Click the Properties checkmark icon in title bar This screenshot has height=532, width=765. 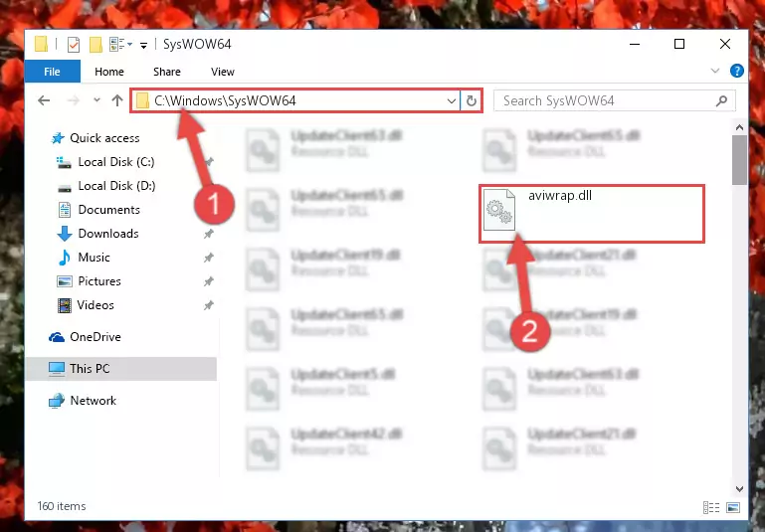click(x=74, y=45)
